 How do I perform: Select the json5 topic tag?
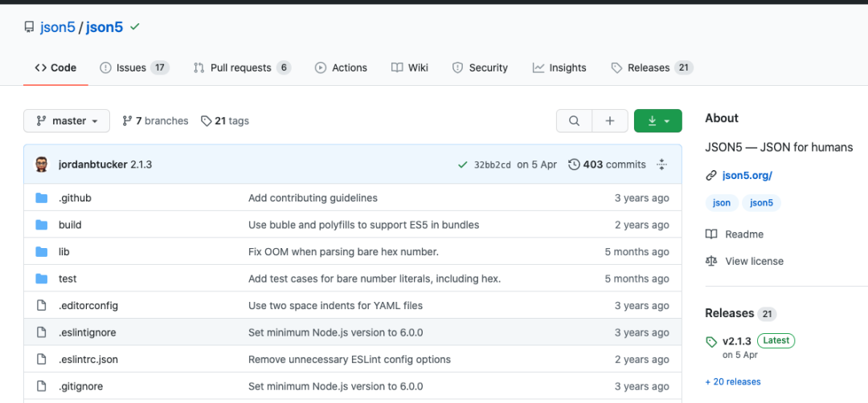tap(760, 203)
